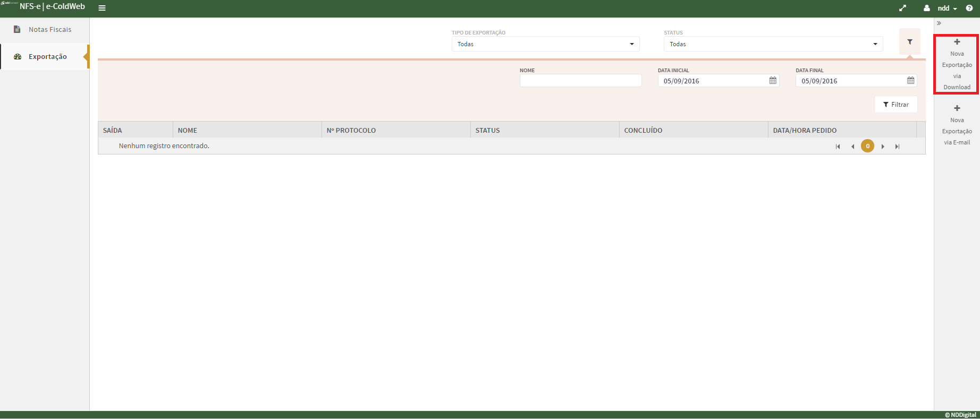
Task: Click the Filtrar button
Action: click(896, 105)
